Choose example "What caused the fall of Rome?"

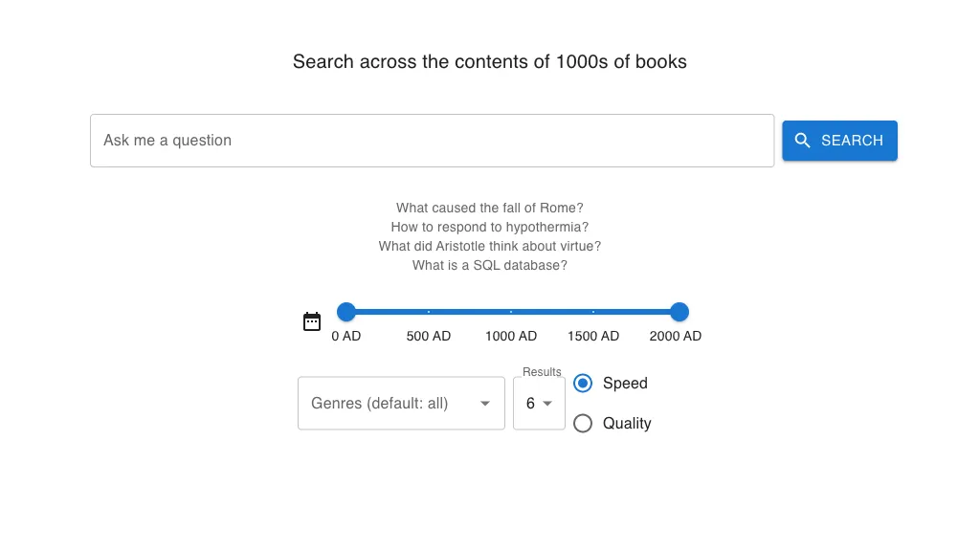click(490, 208)
